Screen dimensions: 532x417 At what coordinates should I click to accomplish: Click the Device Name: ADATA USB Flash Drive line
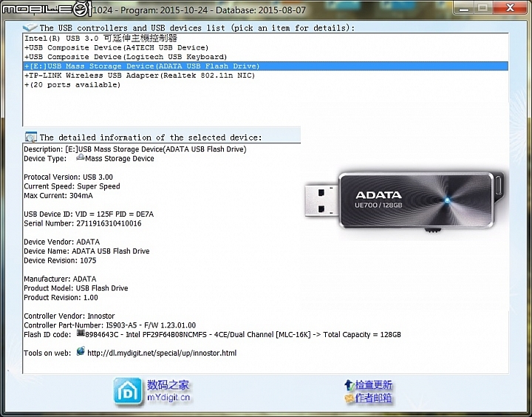[86, 251]
